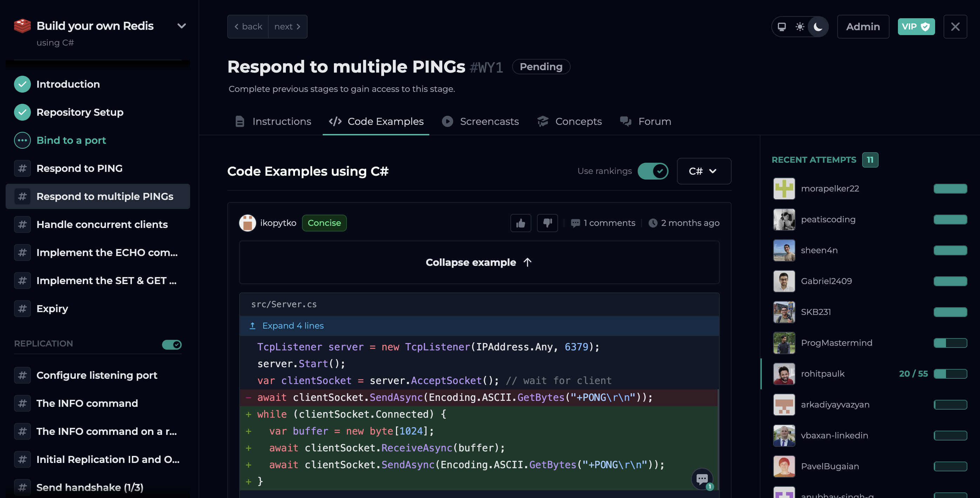Upvote ikopytko's example with thumbs up

point(521,223)
